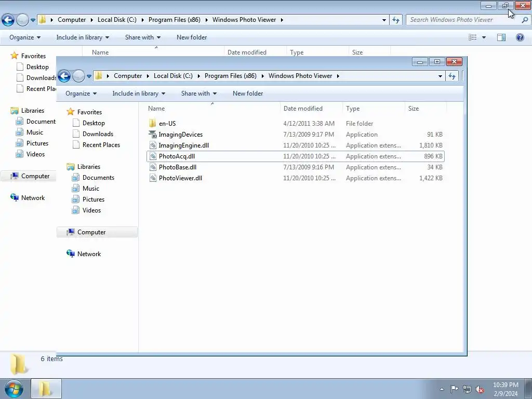532x399 pixels.
Task: Click Local Disk (C:) breadcrumb in front window
Action: click(173, 76)
